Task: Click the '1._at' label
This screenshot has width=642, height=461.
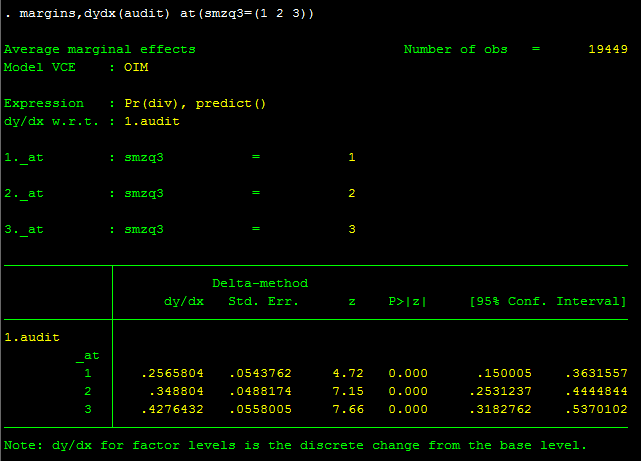Action: 24,158
